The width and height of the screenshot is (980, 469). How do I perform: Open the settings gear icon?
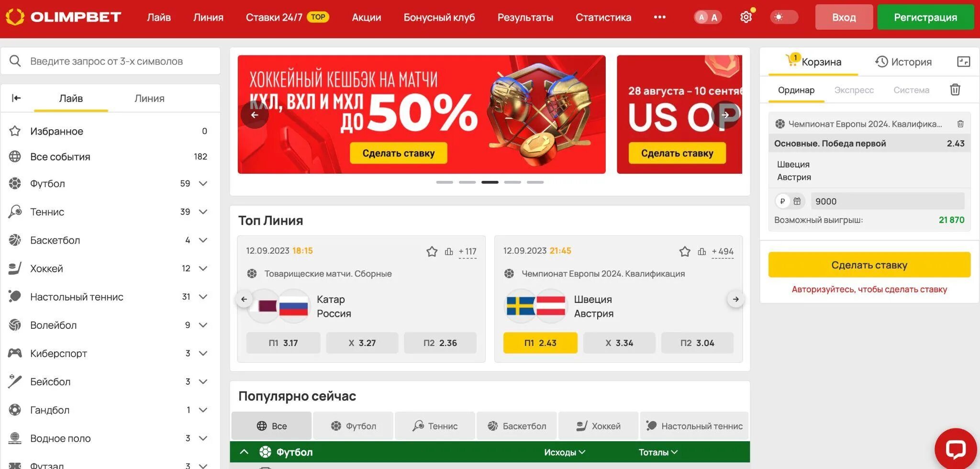[746, 17]
